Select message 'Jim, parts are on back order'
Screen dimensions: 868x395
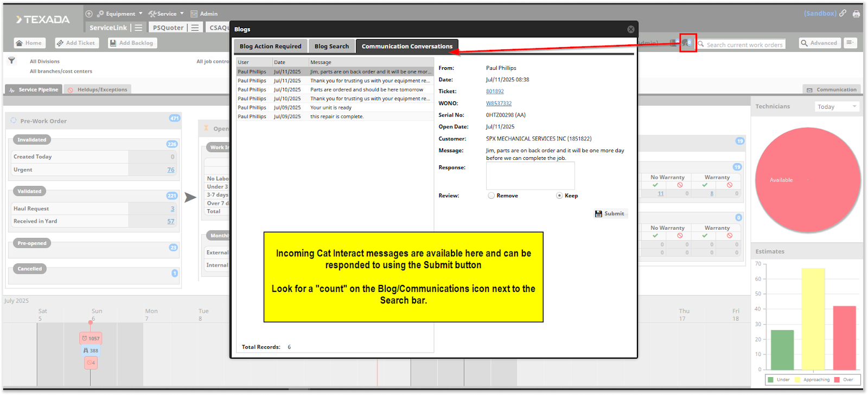(335, 72)
